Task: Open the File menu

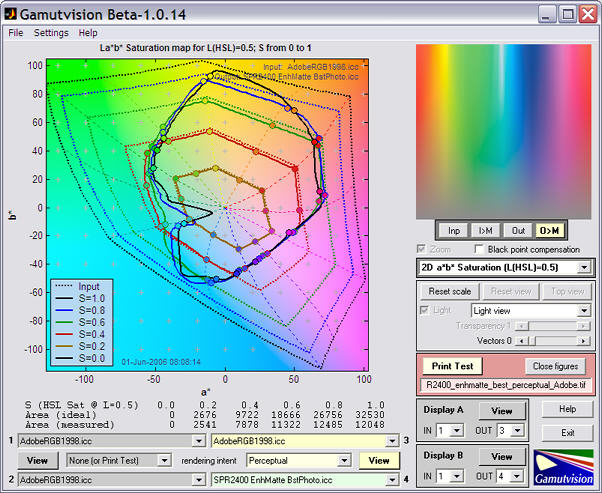Action: click(x=16, y=33)
